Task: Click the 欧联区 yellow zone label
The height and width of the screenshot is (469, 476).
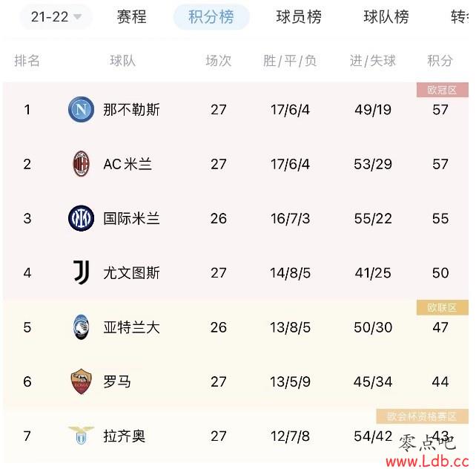Action: [443, 307]
